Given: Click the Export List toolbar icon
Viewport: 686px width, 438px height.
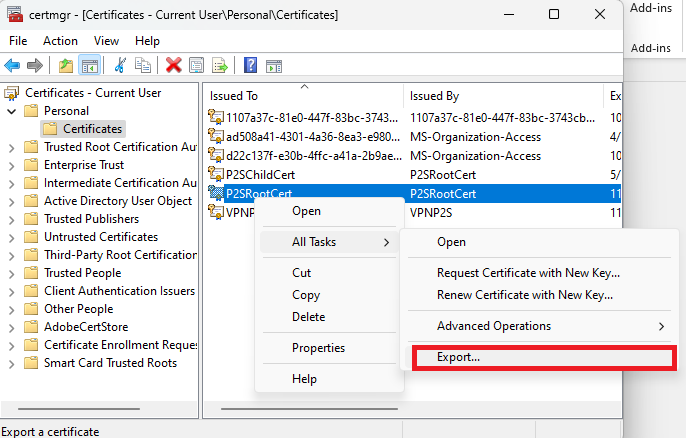Looking at the screenshot, I should coord(220,65).
